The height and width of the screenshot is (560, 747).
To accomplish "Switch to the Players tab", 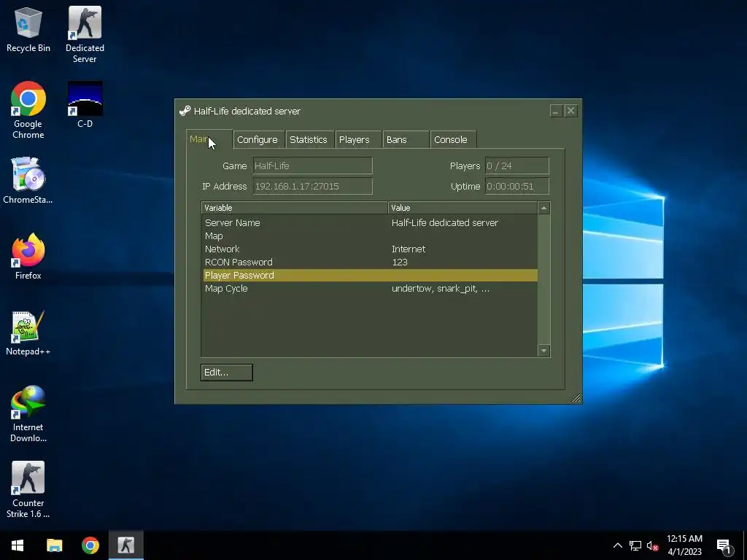I will [358, 139].
